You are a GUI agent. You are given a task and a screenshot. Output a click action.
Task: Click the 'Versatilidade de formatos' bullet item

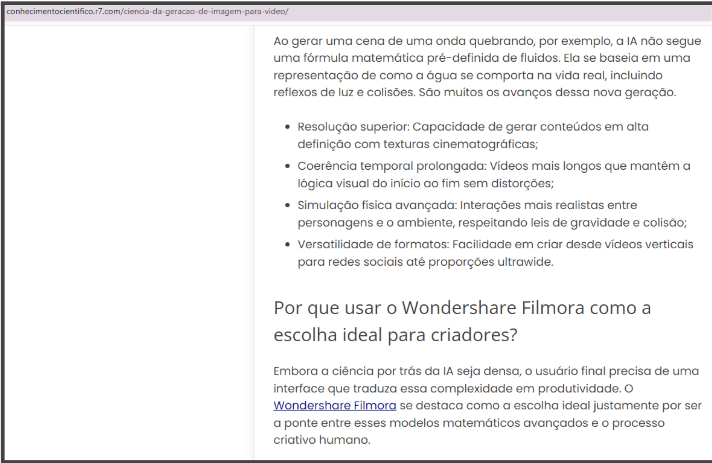495,253
